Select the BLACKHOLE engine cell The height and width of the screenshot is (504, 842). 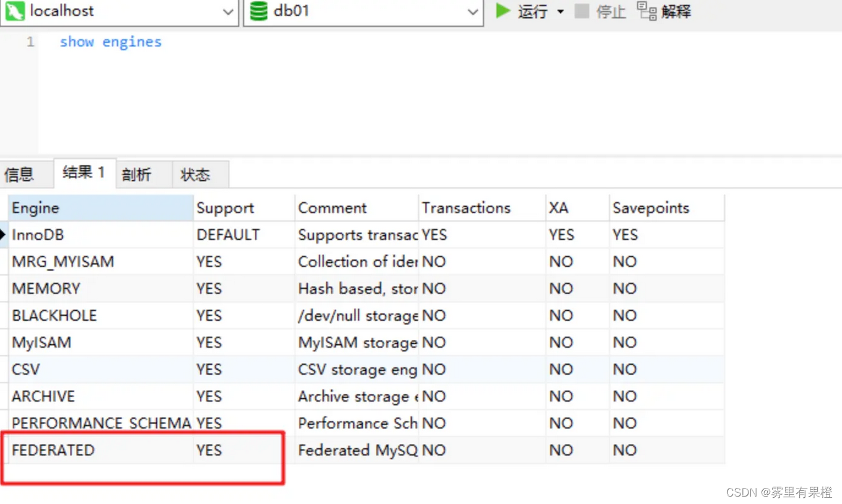[x=101, y=316]
